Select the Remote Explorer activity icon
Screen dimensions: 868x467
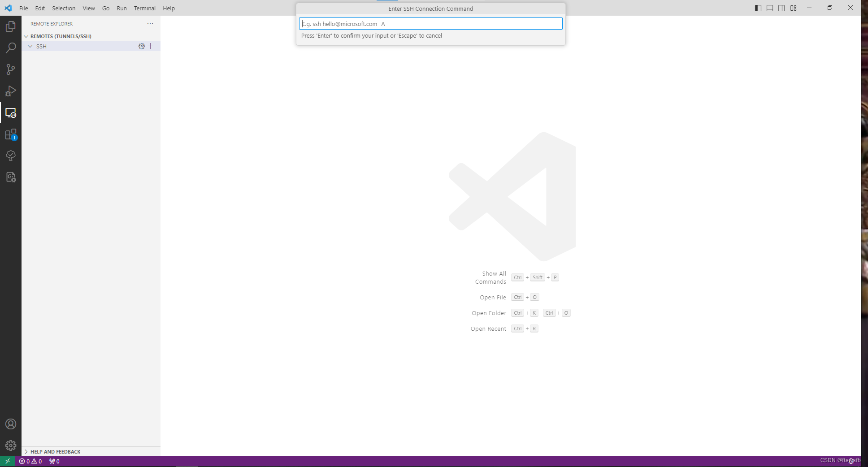click(x=11, y=112)
